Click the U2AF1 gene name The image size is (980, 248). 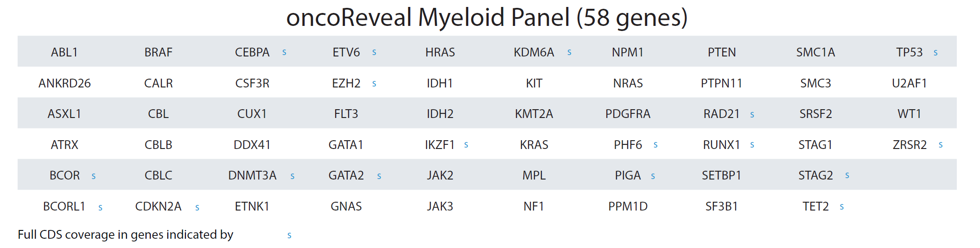pos(909,83)
